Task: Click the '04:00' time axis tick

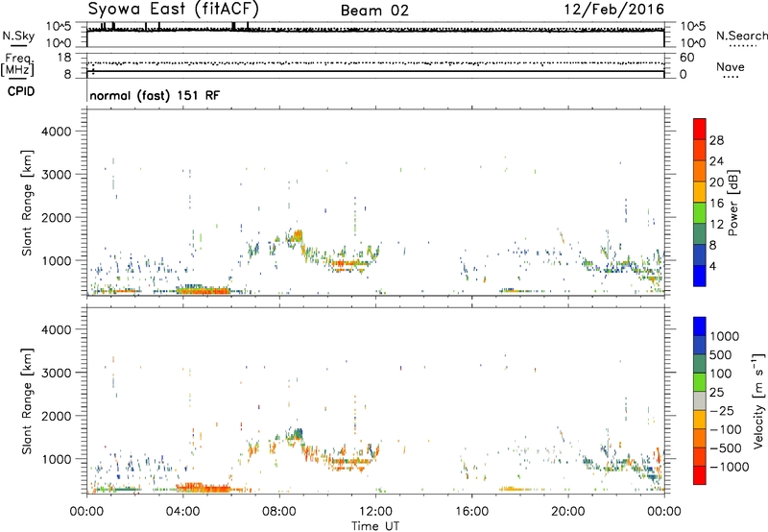Action: click(x=182, y=512)
